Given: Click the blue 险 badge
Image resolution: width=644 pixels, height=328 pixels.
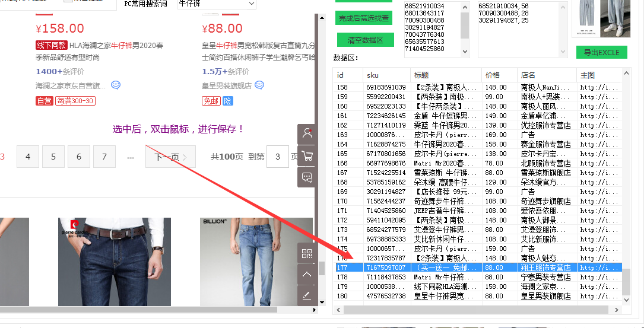Looking at the screenshot, I should (228, 101).
